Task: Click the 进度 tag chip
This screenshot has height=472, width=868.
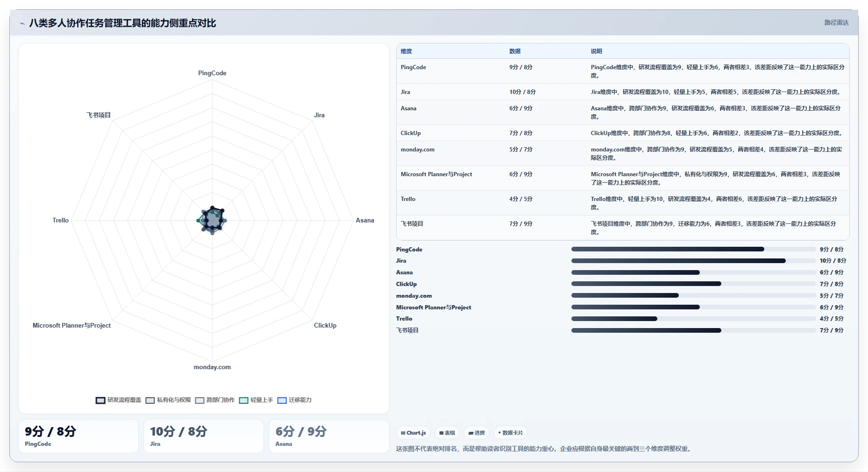Action: tap(477, 433)
